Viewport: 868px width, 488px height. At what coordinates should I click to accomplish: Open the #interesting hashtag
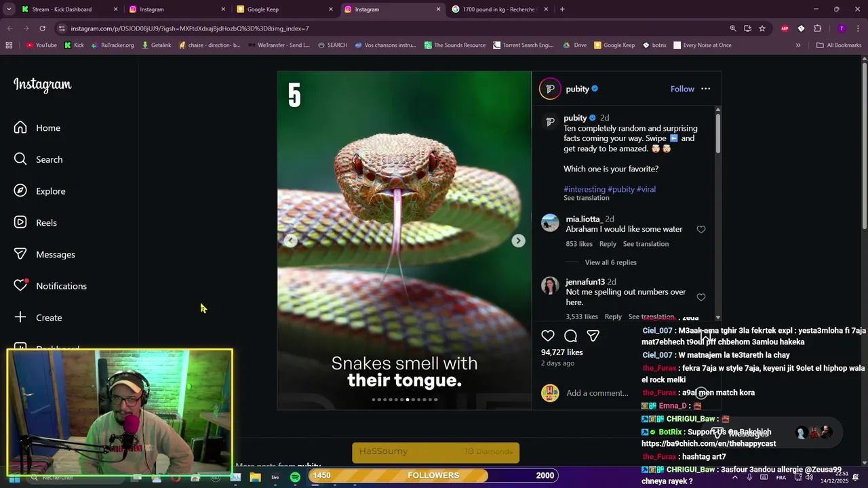585,189
